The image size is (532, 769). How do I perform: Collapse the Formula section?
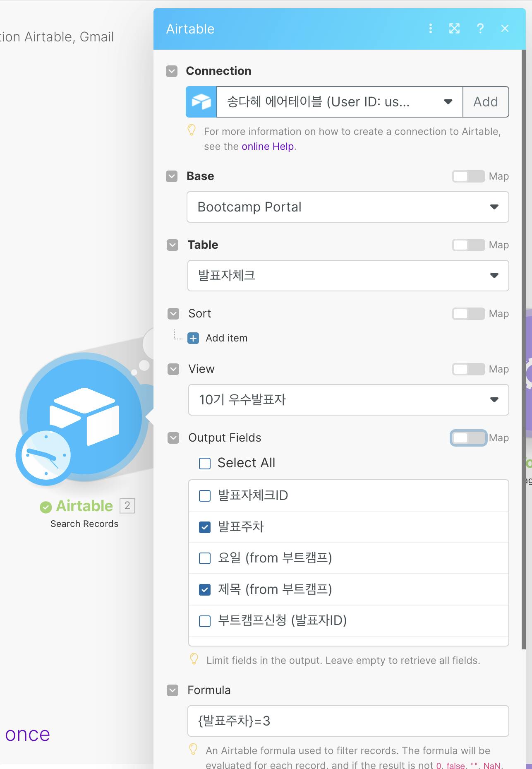click(x=173, y=690)
